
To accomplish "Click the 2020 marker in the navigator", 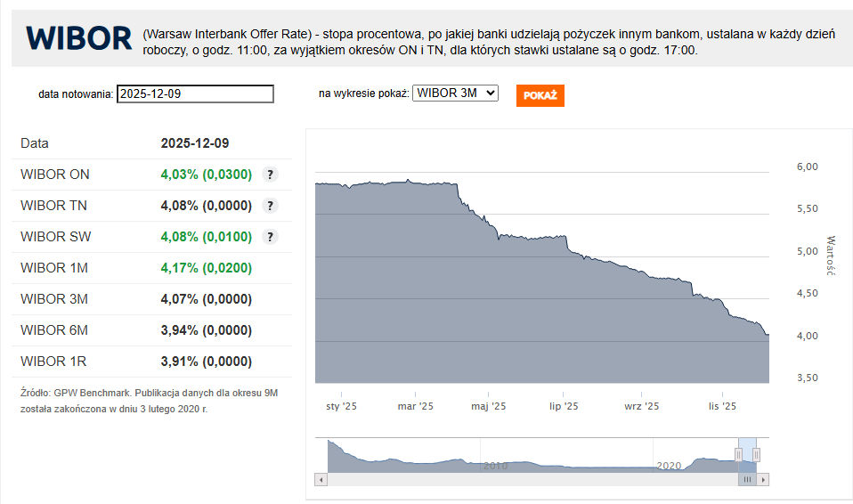I will pos(668,466).
